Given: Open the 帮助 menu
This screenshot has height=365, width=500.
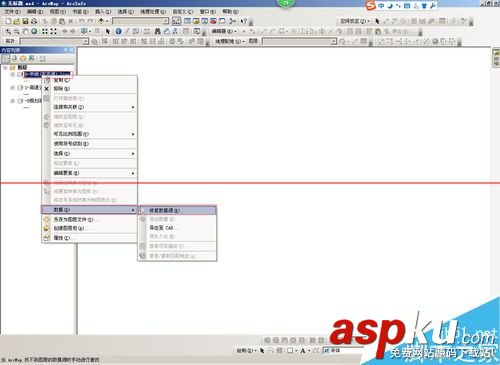Looking at the screenshot, I should (x=230, y=12).
